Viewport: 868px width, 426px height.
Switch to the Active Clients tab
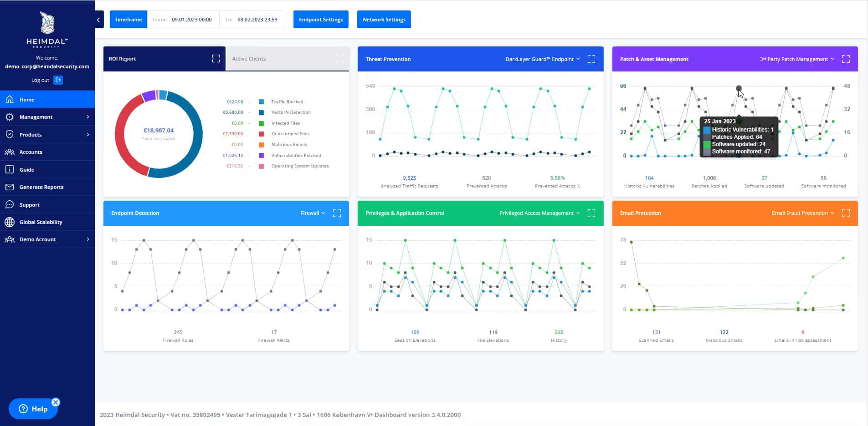point(249,58)
